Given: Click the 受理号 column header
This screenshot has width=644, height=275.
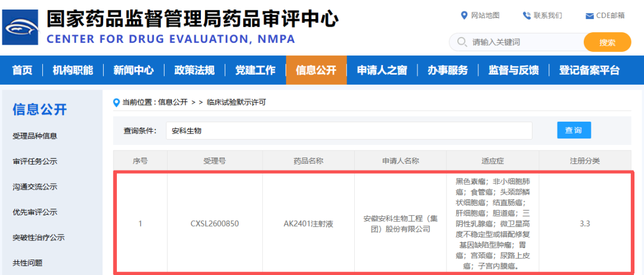Looking at the screenshot, I should 215,160.
